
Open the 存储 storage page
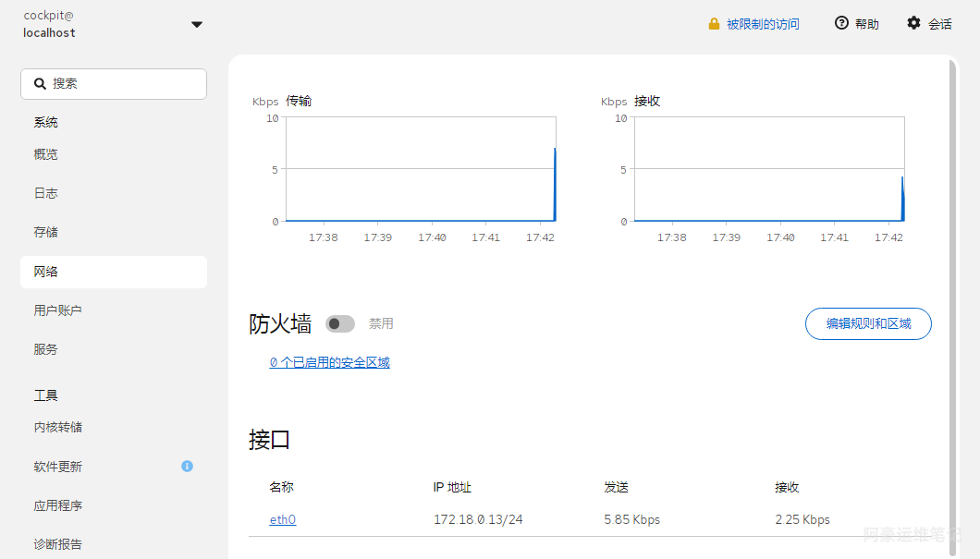click(x=114, y=232)
